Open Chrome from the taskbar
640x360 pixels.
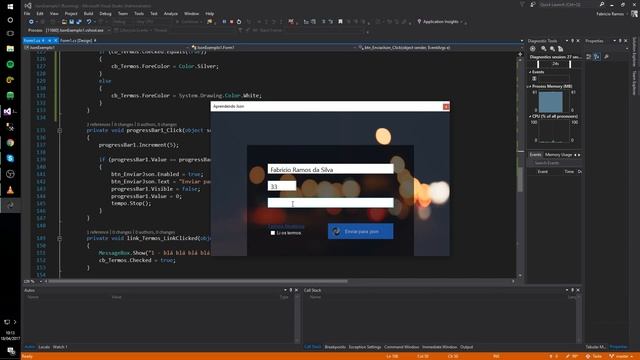pos(10,143)
